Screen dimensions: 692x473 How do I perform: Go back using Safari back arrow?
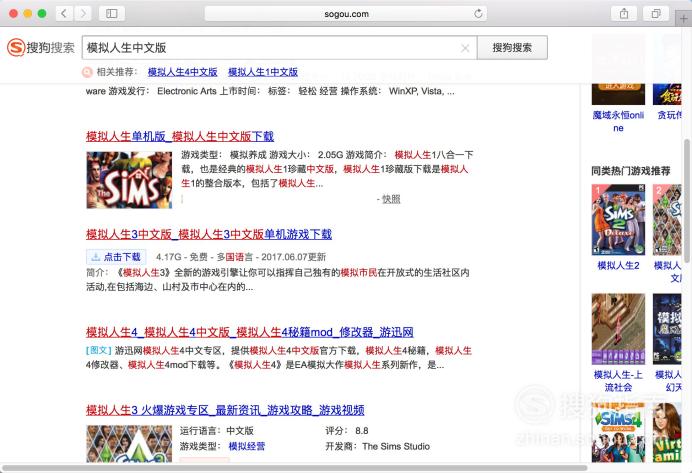[x=64, y=14]
